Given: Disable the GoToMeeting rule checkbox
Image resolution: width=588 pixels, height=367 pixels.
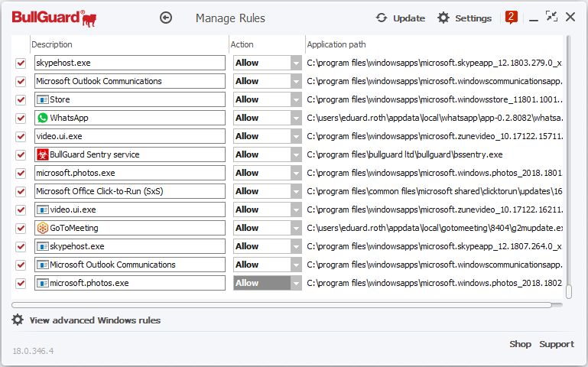Looking at the screenshot, I should (21, 228).
